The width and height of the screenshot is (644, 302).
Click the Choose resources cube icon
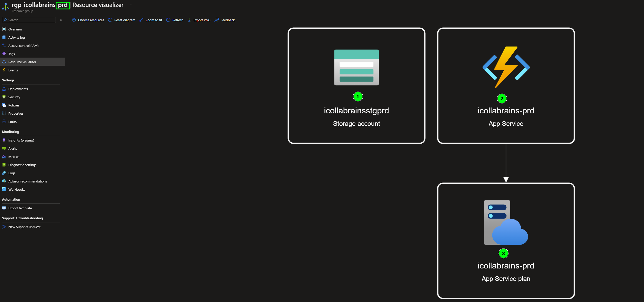[x=74, y=20]
